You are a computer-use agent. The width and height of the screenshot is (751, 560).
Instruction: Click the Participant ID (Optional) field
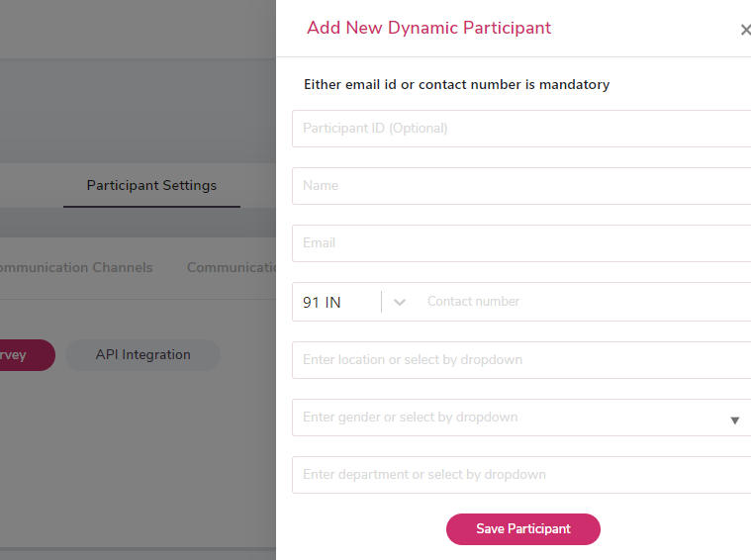521,129
